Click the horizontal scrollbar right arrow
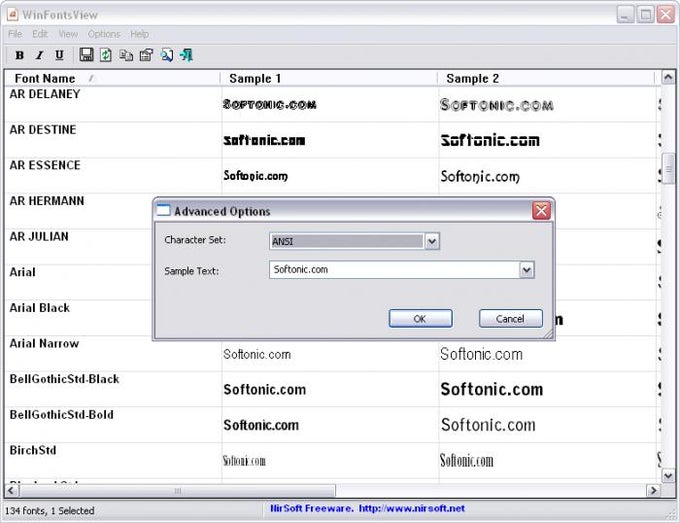 (653, 490)
